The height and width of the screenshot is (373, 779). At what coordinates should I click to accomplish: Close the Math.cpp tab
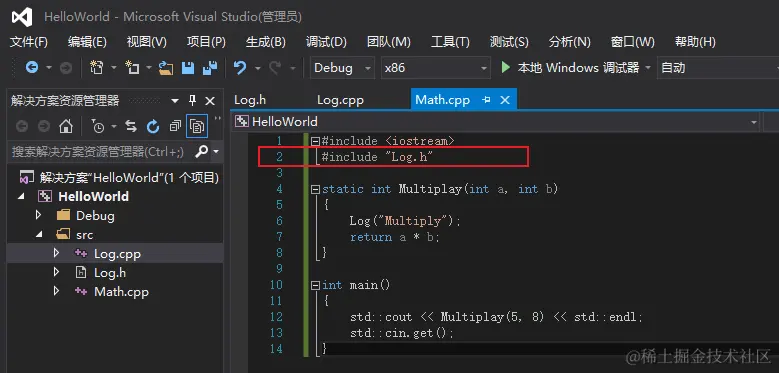pyautogui.click(x=505, y=100)
